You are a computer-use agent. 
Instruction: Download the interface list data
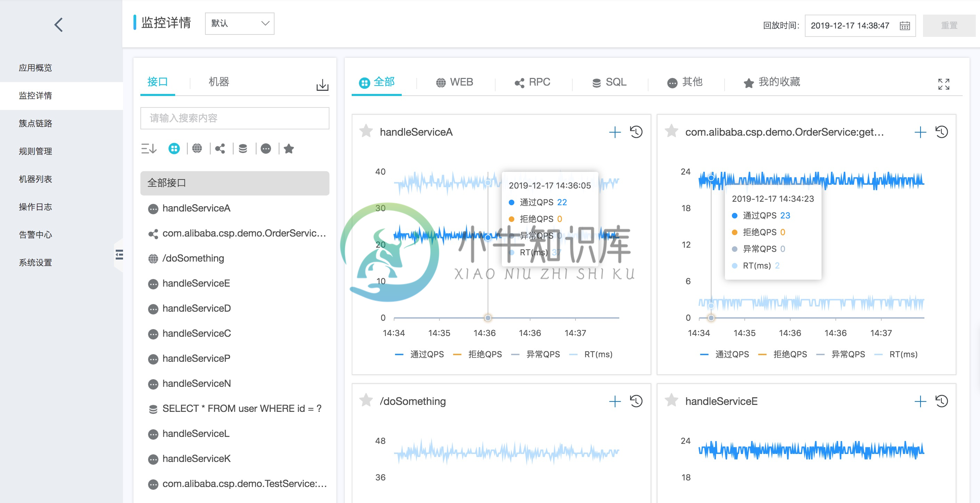pyautogui.click(x=322, y=84)
